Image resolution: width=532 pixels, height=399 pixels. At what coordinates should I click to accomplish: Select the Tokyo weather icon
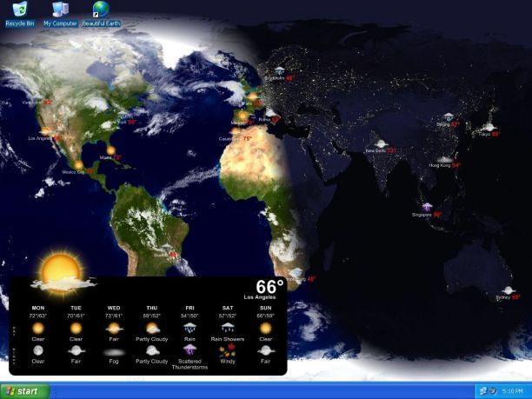tap(489, 127)
